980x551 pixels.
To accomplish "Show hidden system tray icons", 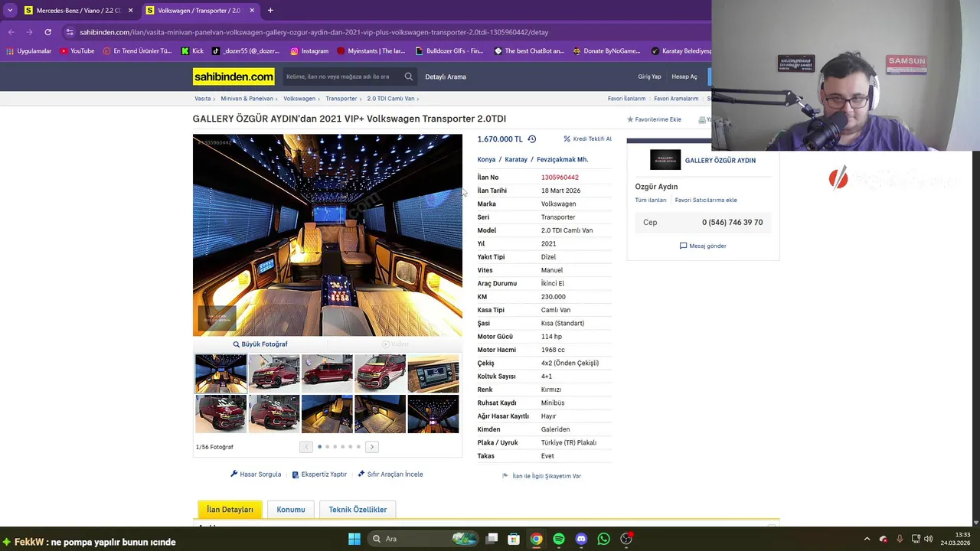I will 867,539.
